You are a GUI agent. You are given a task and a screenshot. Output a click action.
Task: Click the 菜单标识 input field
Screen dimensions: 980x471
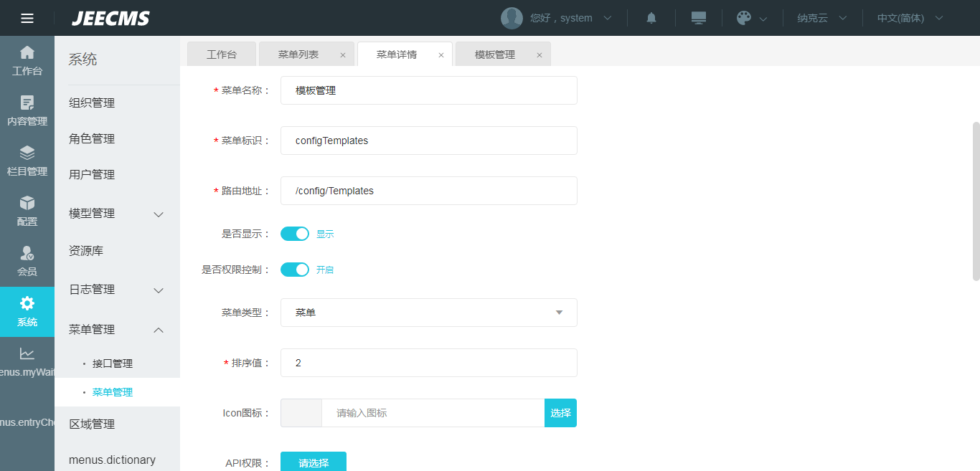(x=428, y=141)
